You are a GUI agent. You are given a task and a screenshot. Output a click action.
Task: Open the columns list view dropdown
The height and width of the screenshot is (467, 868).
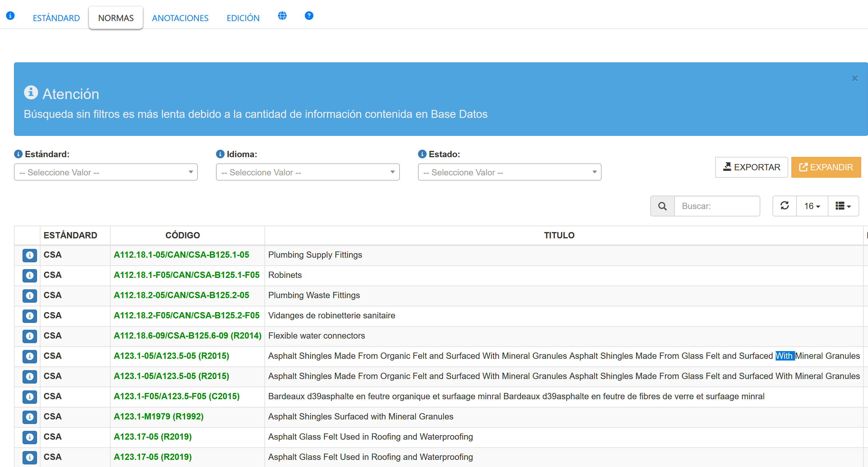(x=843, y=206)
